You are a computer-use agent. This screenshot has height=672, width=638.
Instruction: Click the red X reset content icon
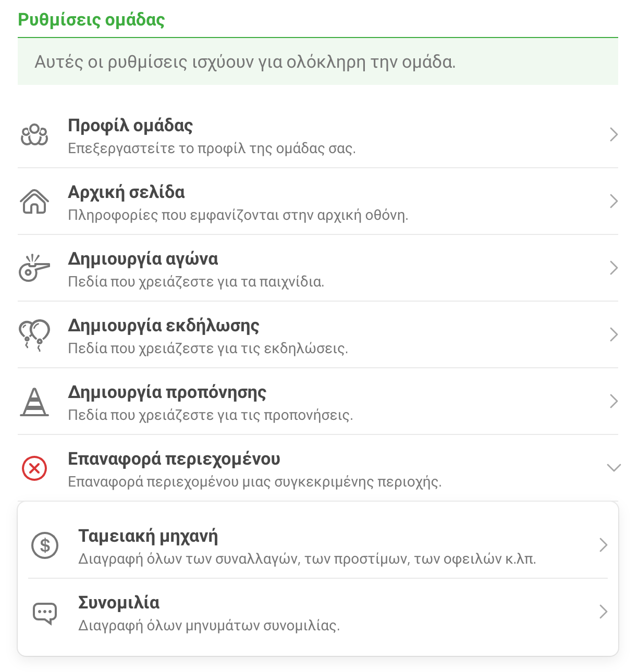tap(34, 468)
